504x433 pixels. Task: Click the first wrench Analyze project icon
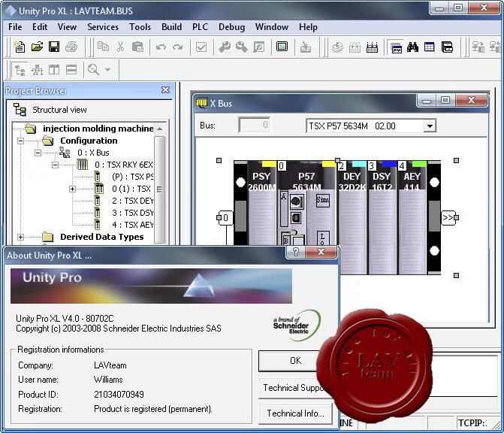pos(225,47)
